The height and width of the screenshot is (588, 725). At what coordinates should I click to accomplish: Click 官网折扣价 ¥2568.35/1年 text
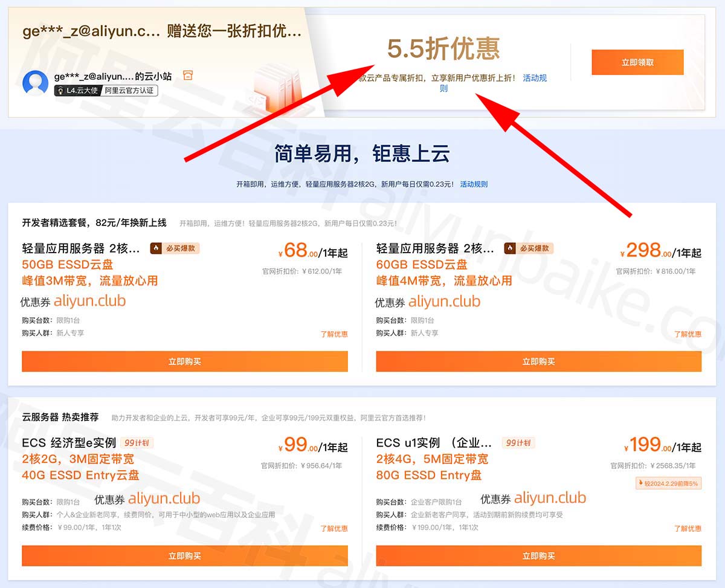tap(653, 466)
